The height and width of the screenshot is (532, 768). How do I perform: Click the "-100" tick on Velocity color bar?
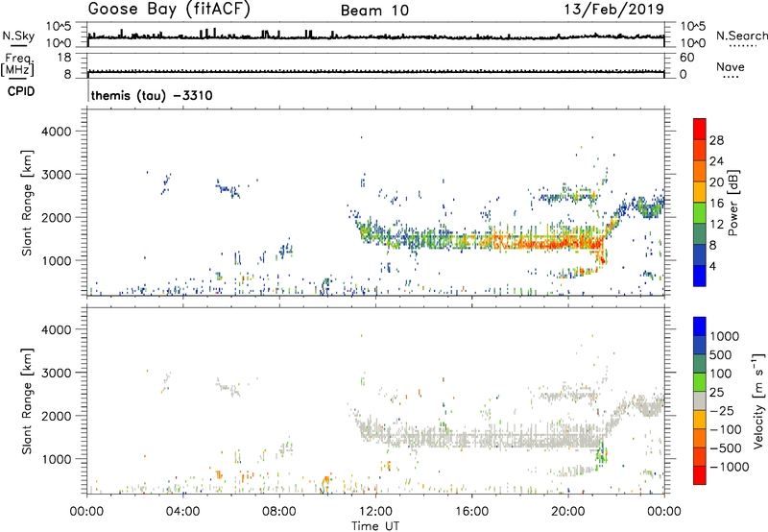click(725, 429)
